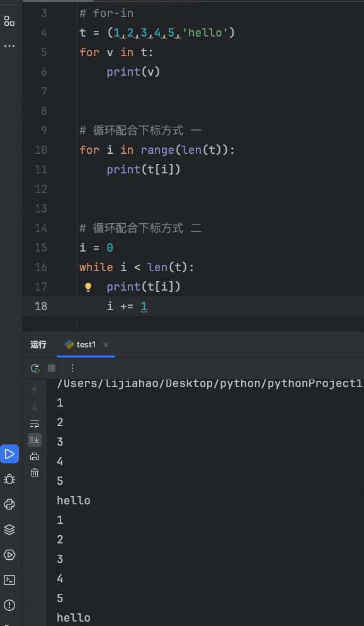Click the print output icon

pos(35,456)
